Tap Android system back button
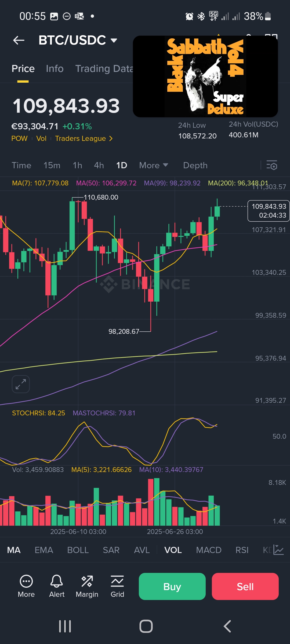This screenshot has width=290, height=644. coord(227,627)
